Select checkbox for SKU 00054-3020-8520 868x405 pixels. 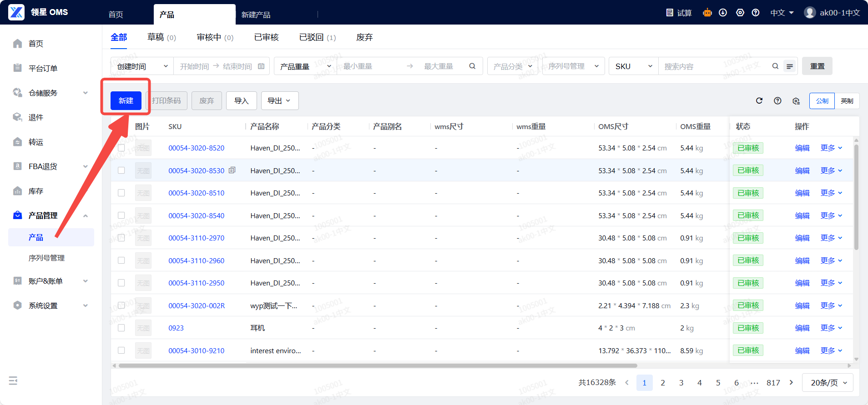(x=121, y=148)
